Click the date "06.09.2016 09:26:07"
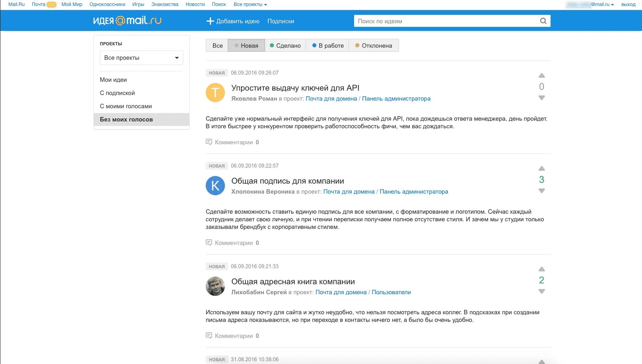The width and height of the screenshot is (642, 364). (255, 73)
